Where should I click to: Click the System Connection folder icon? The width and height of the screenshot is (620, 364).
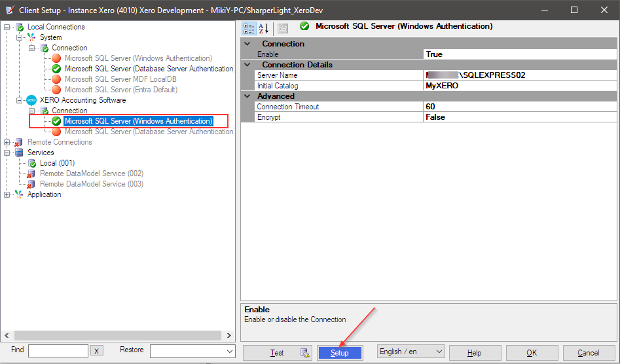[45, 48]
